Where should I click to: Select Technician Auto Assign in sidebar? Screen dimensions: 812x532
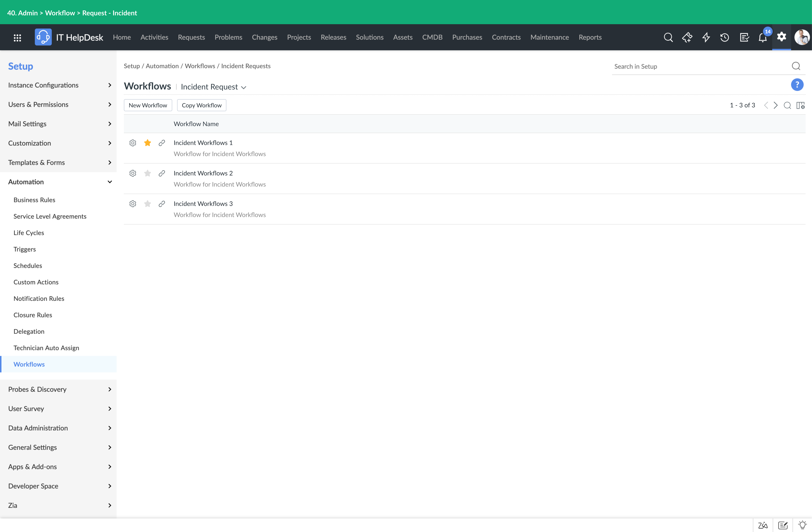tap(46, 348)
